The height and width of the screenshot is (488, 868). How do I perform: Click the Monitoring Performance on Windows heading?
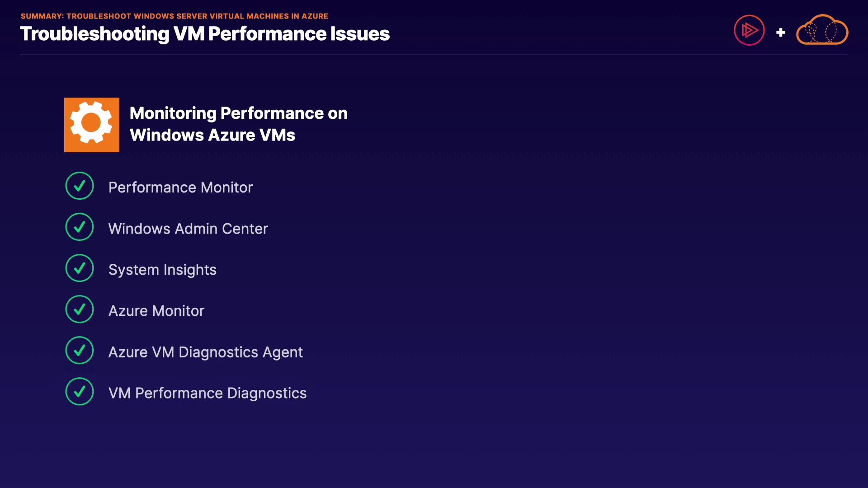pyautogui.click(x=239, y=113)
